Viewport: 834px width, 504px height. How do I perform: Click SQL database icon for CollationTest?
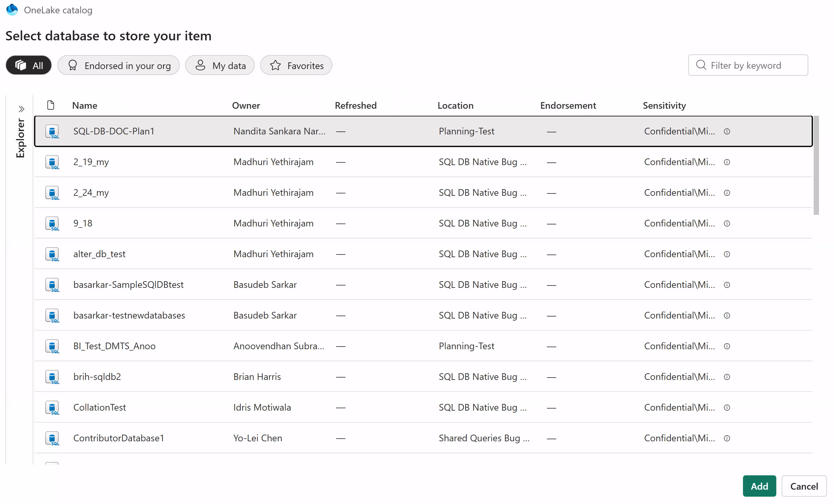52,408
